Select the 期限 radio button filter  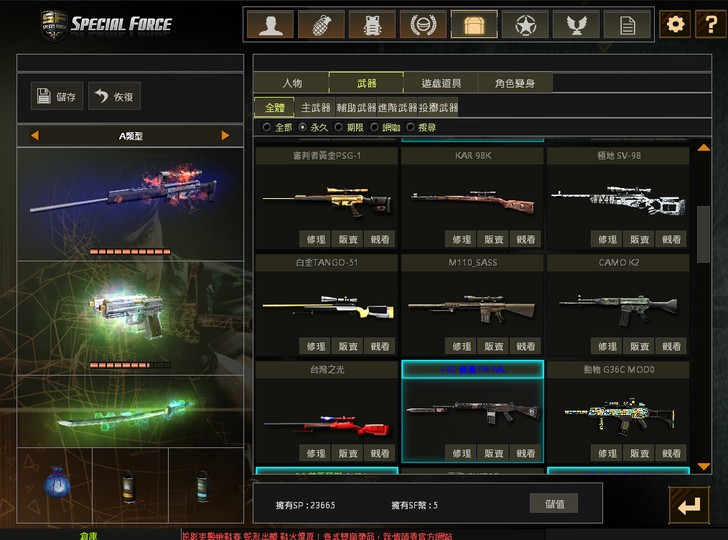click(x=338, y=127)
